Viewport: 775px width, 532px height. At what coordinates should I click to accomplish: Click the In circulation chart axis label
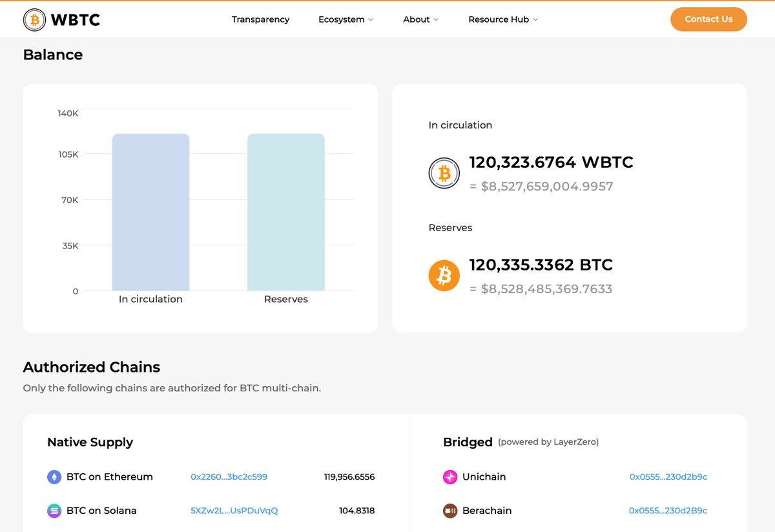pyautogui.click(x=150, y=300)
